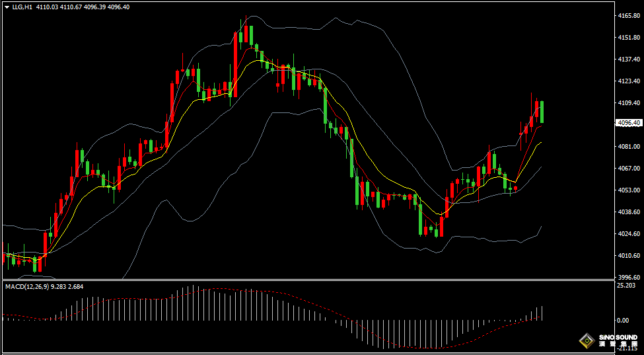Click the 25.203 MACD scale label
644x355 pixels.
626,286
